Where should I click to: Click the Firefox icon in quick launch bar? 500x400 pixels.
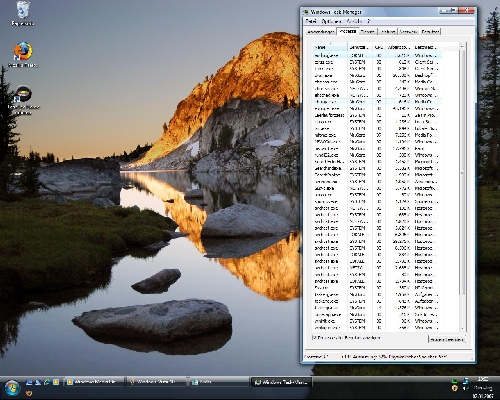coord(29,393)
